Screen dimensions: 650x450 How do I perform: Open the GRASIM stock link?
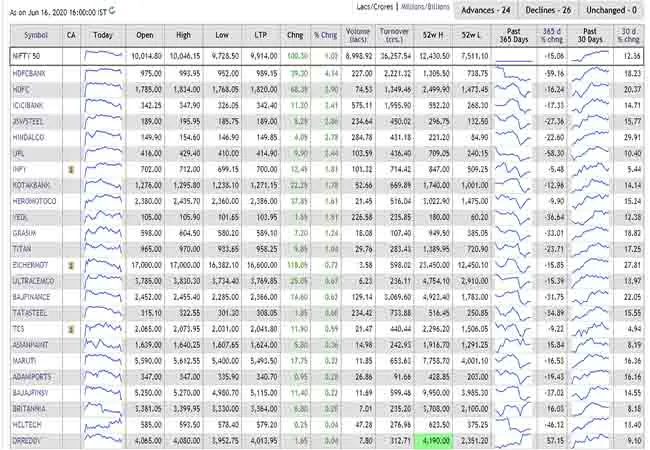(24, 233)
